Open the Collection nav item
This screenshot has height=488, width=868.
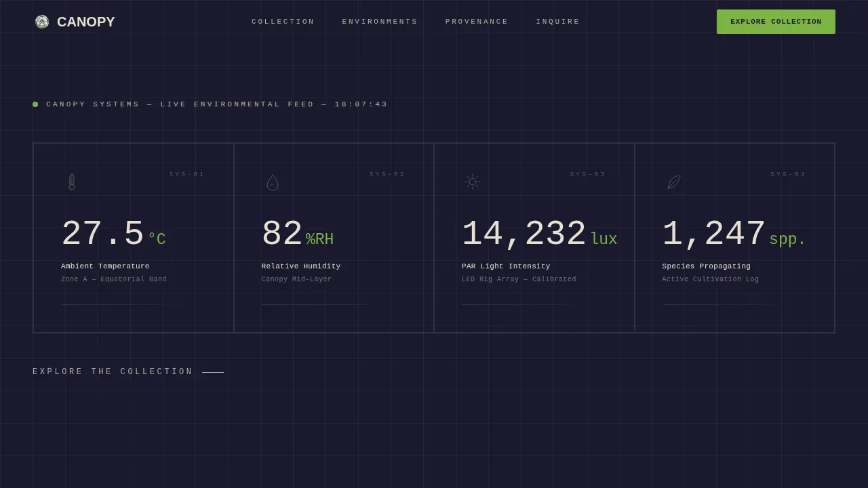coord(283,22)
